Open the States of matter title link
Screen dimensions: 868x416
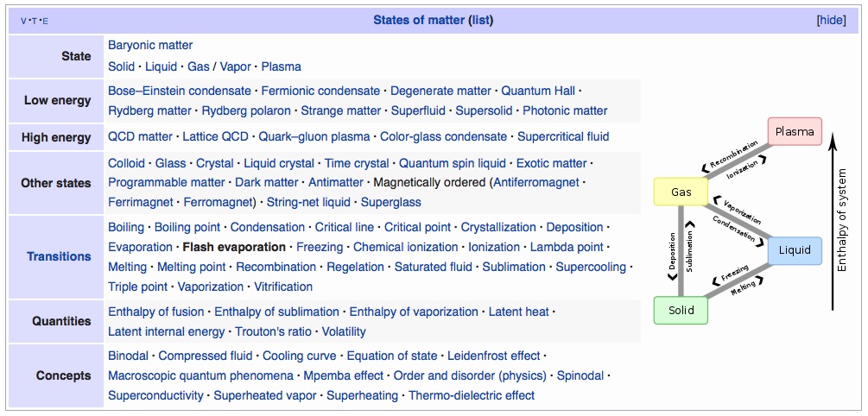tap(419, 21)
